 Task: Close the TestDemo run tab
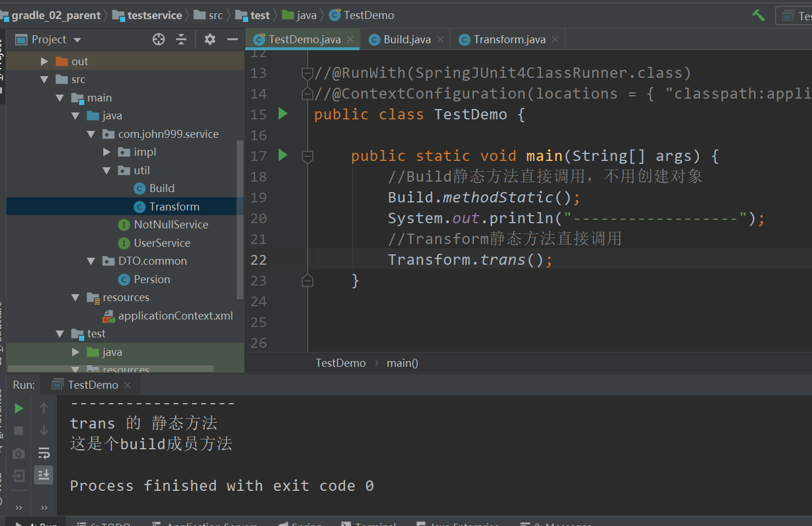(x=128, y=385)
